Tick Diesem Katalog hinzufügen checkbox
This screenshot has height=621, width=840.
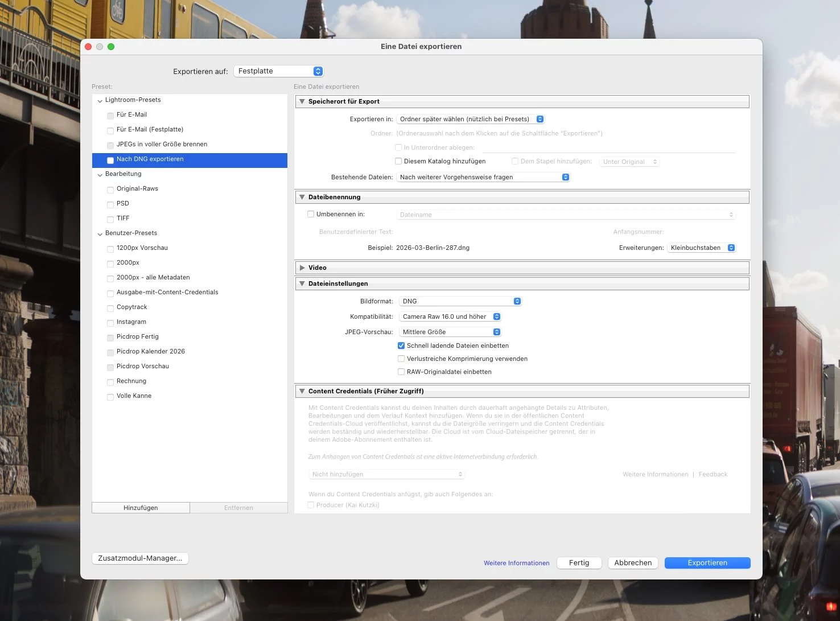[398, 161]
